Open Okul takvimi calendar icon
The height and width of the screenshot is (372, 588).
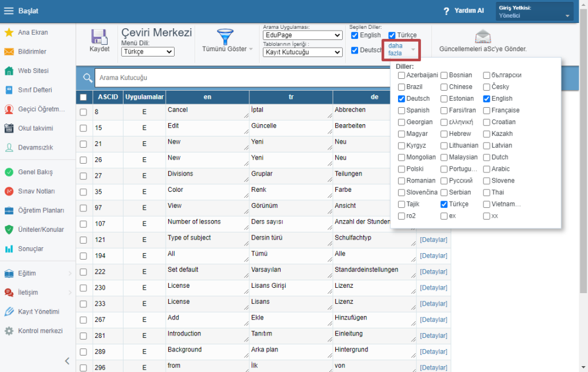pos(9,128)
